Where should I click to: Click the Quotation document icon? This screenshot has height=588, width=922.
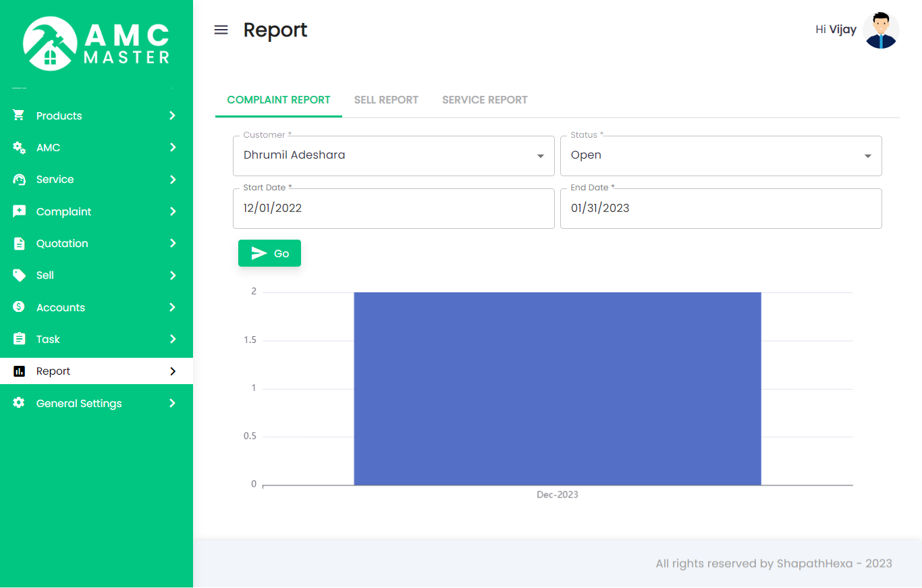click(19, 244)
